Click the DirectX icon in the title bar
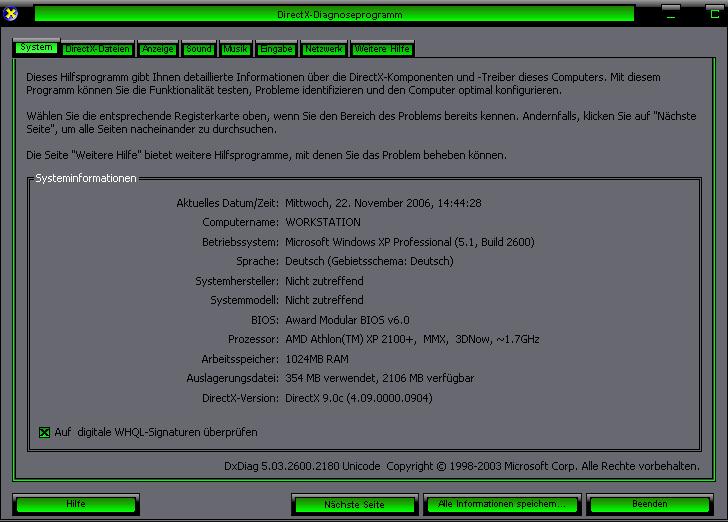728x522 pixels. [x=10, y=14]
